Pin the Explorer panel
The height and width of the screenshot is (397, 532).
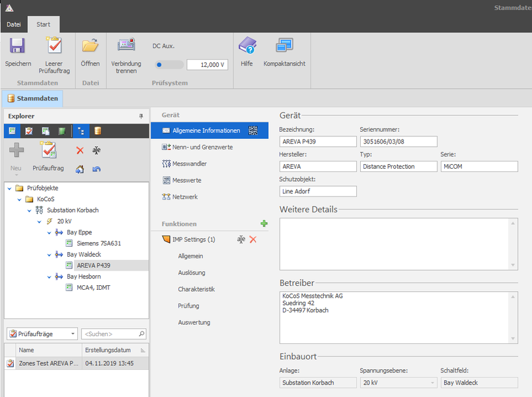(141, 116)
